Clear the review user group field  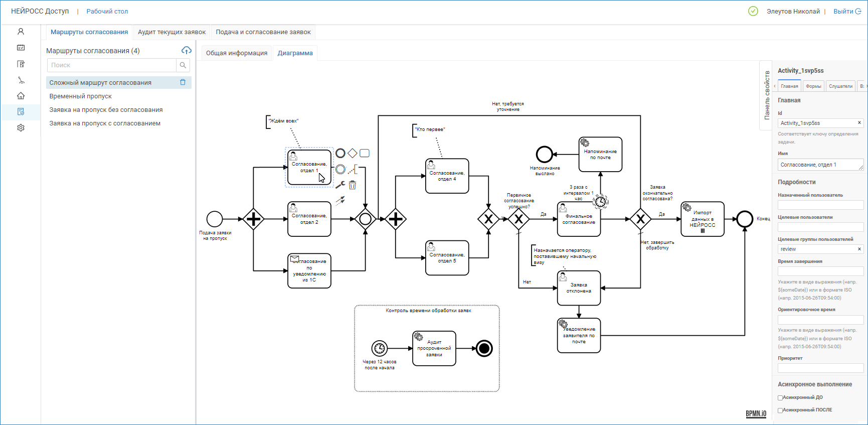859,249
